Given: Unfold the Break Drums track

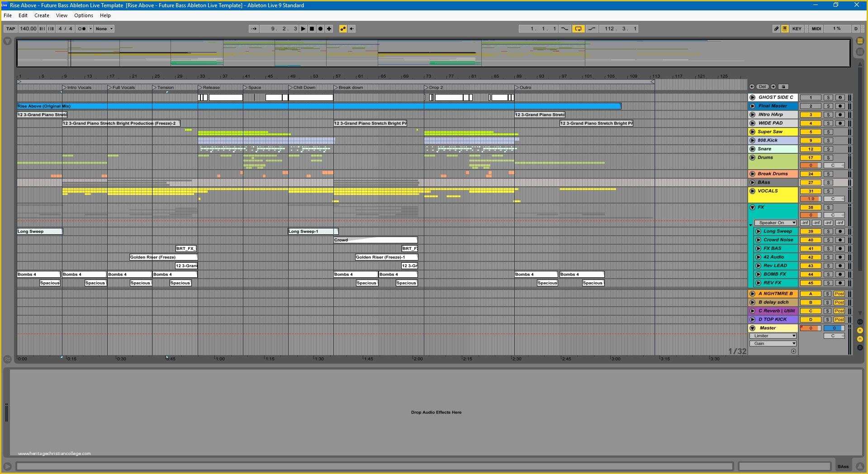Looking at the screenshot, I should pos(752,174).
